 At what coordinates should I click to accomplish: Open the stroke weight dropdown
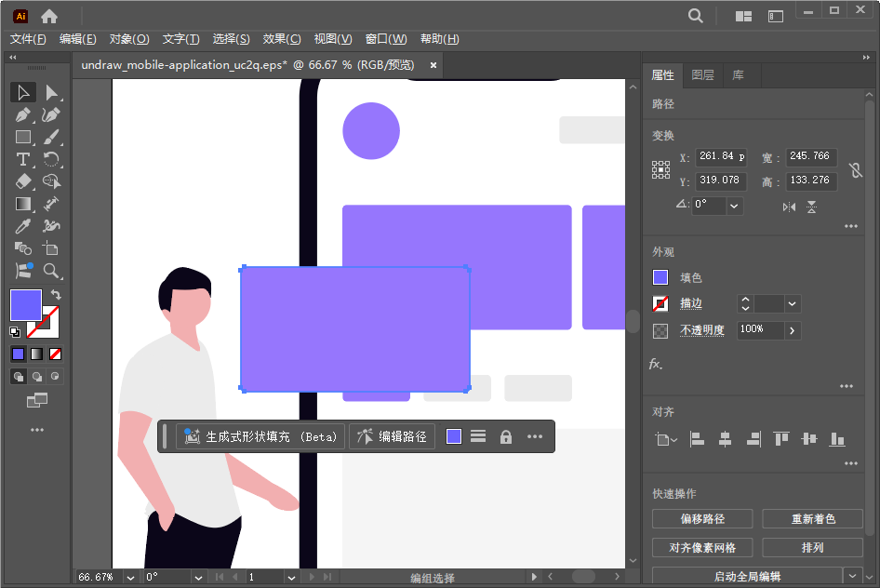[793, 303]
